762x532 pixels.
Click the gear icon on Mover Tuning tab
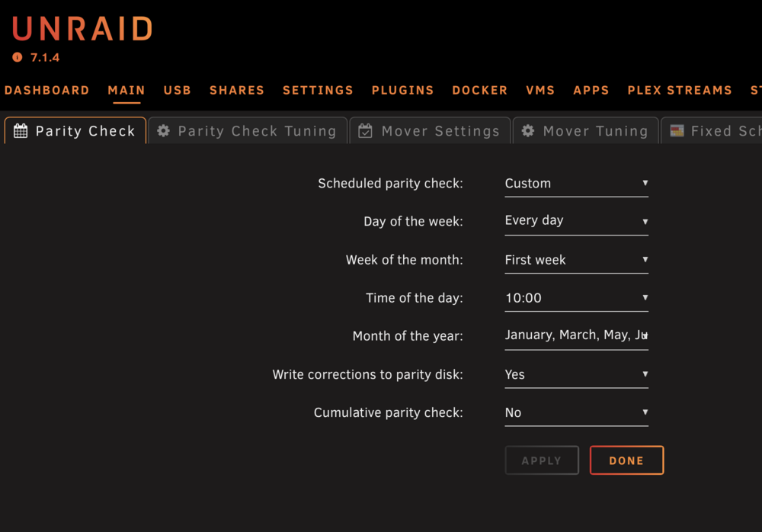pos(528,131)
